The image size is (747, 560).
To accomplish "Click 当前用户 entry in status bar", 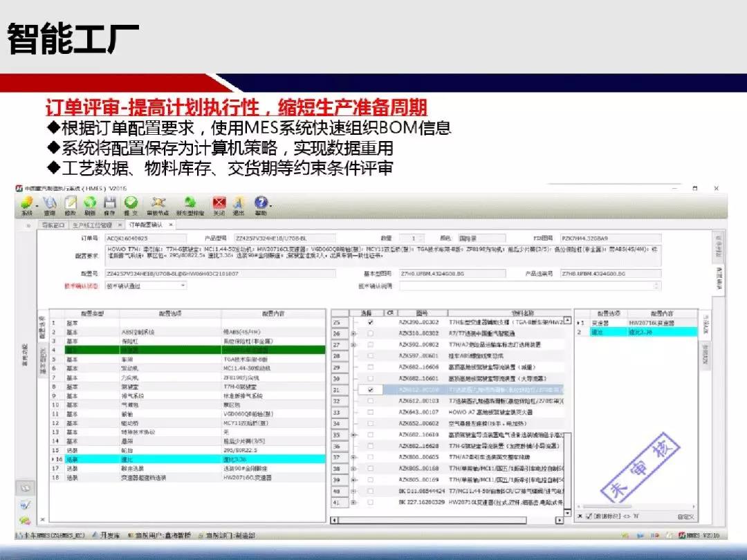I will (x=160, y=536).
